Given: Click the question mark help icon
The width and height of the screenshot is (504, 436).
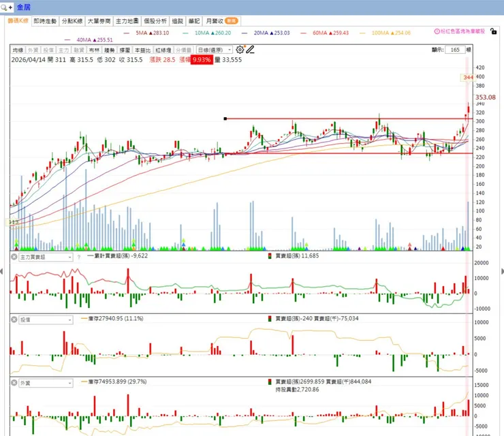Looking at the screenshot, I should [79, 258].
